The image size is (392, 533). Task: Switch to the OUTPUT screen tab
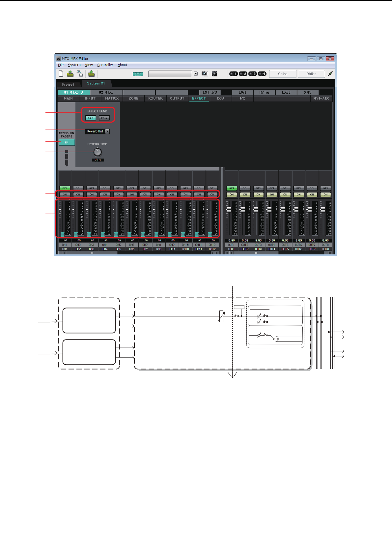pyautogui.click(x=177, y=98)
